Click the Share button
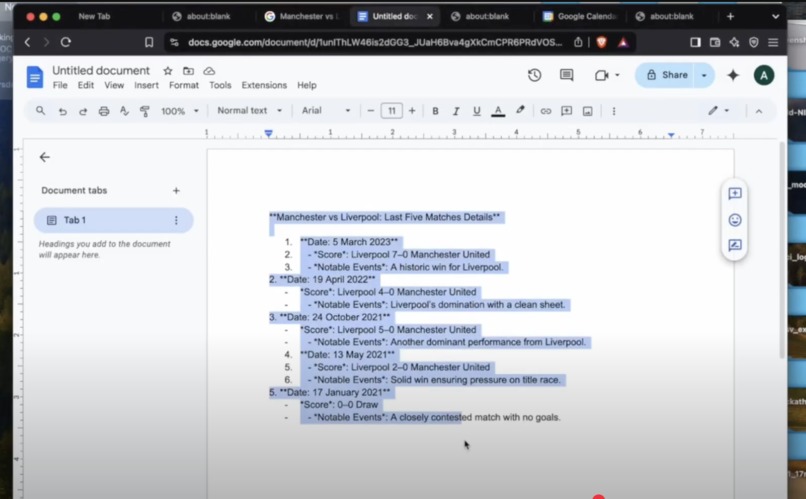This screenshot has height=499, width=806. (x=666, y=76)
